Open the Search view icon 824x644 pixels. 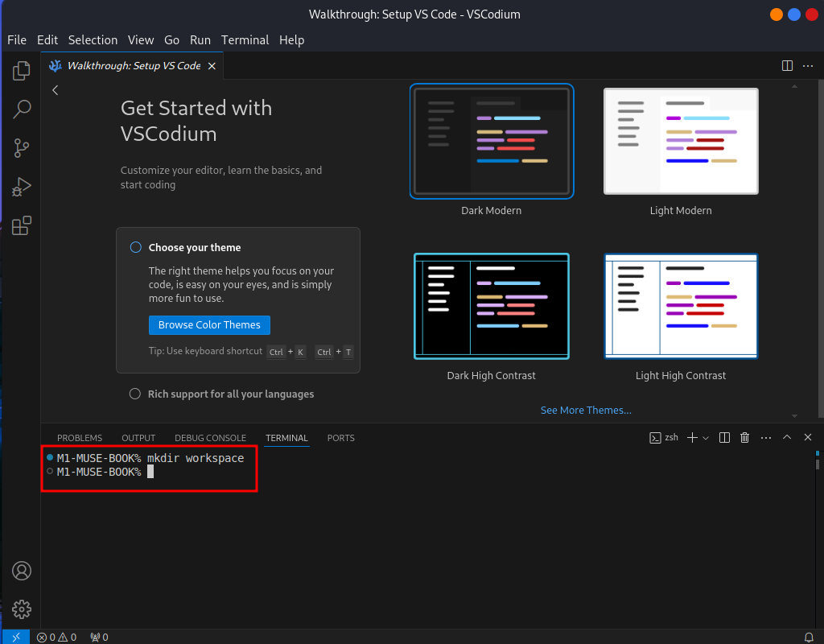pyautogui.click(x=22, y=109)
